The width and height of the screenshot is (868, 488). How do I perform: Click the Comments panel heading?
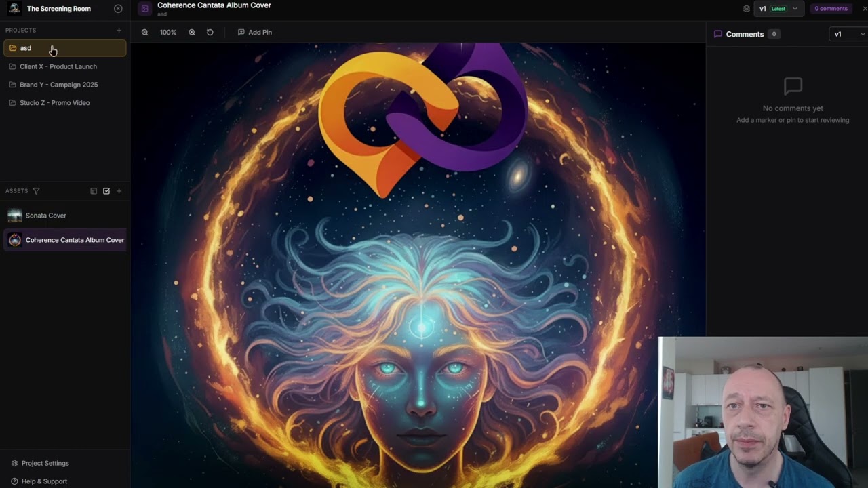point(745,34)
